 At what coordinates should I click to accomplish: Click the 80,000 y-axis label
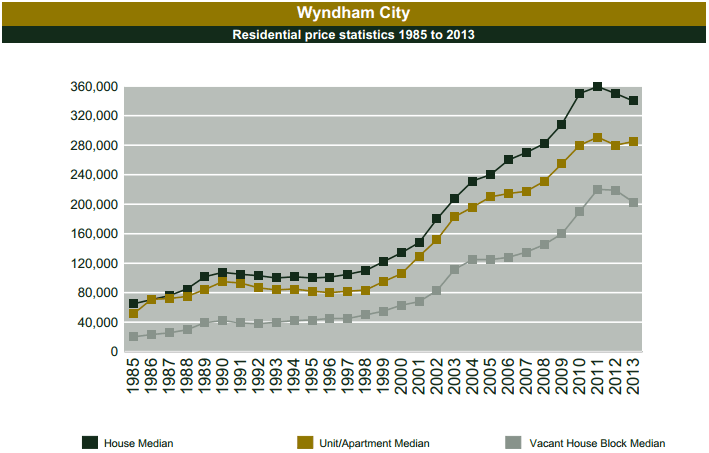tap(97, 293)
